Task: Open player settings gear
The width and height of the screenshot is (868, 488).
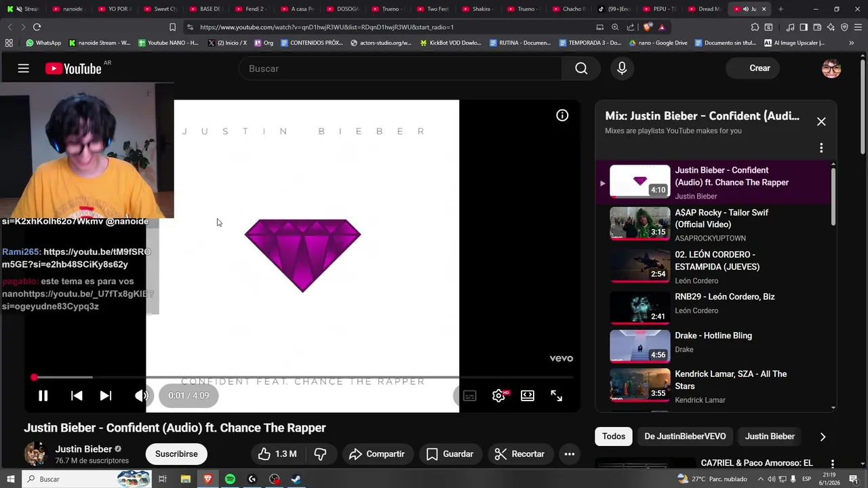Action: point(498,396)
